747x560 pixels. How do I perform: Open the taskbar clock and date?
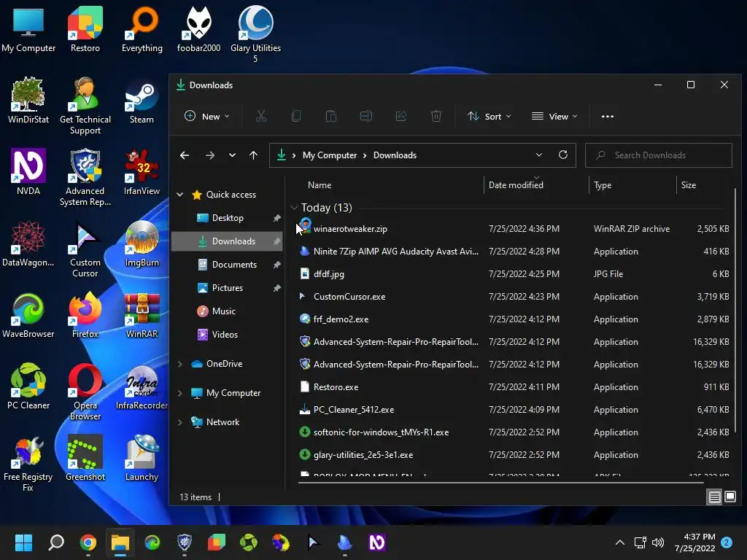click(694, 542)
